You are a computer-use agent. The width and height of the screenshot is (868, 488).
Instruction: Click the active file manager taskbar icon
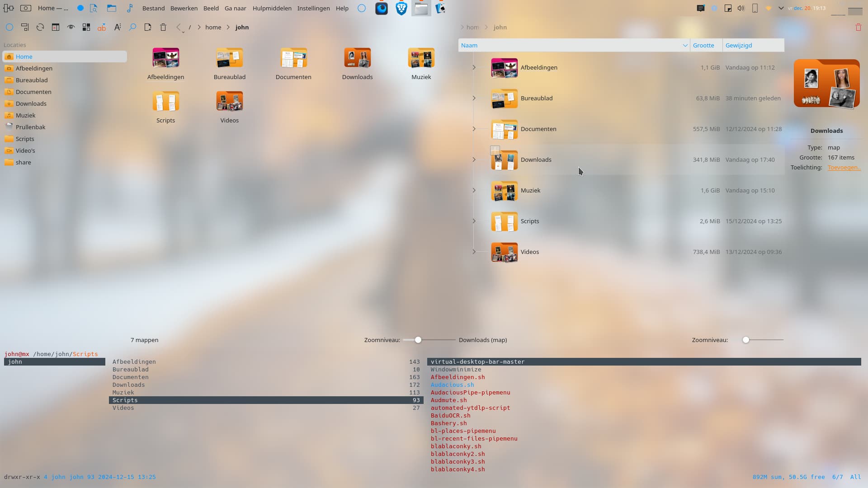[x=421, y=8]
